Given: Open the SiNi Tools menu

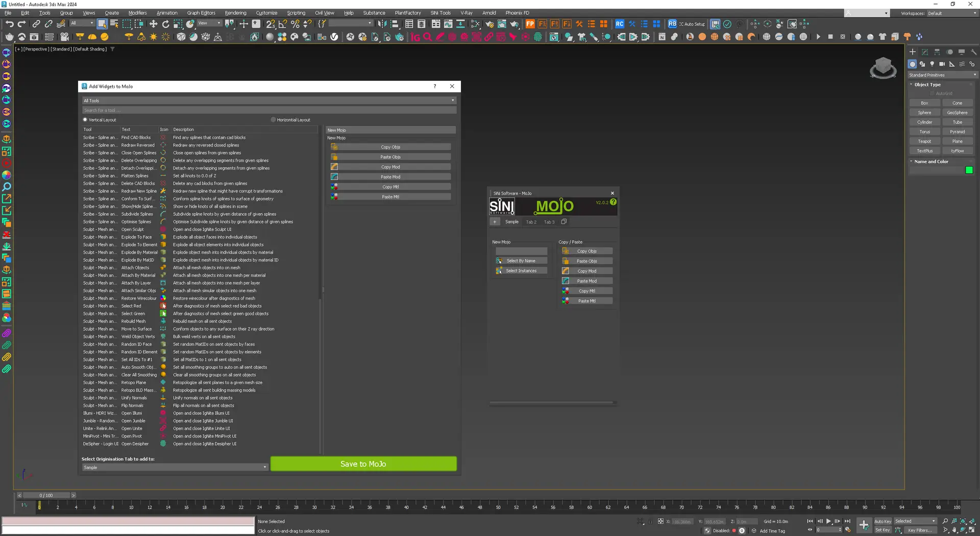Looking at the screenshot, I should 440,13.
